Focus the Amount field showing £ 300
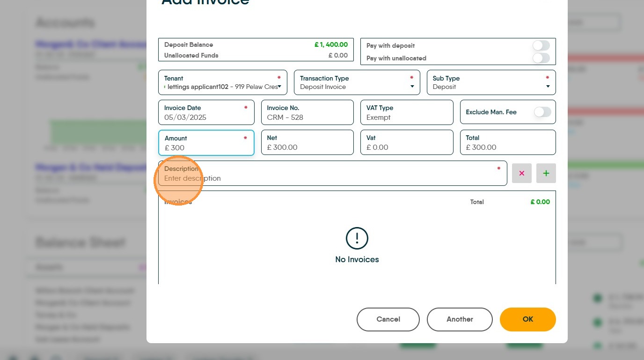The height and width of the screenshot is (360, 644). [x=206, y=142]
